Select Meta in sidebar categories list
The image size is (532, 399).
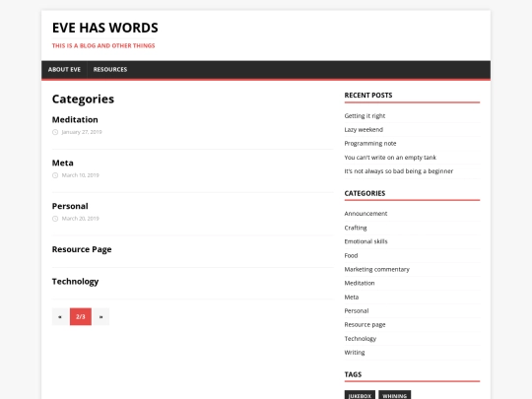(x=352, y=298)
